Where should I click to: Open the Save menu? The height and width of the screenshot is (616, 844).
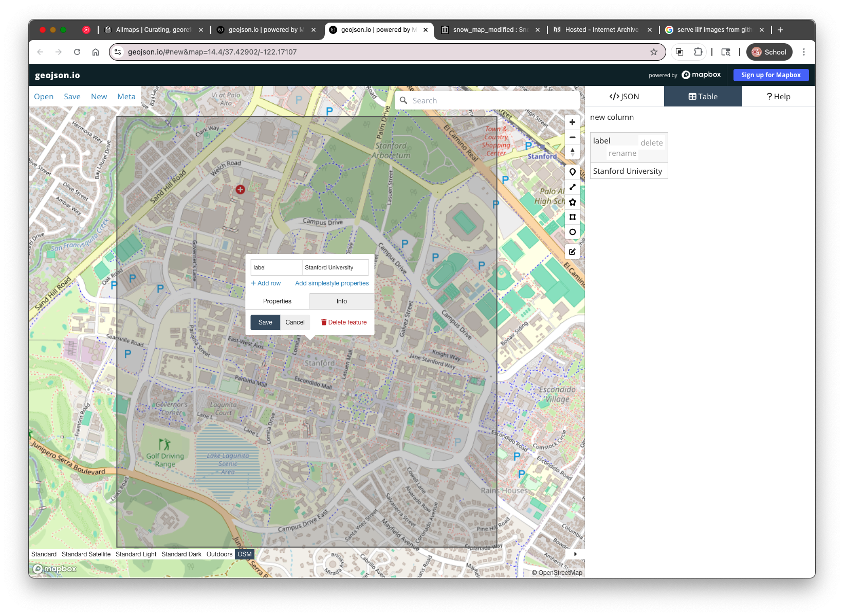pyautogui.click(x=72, y=97)
